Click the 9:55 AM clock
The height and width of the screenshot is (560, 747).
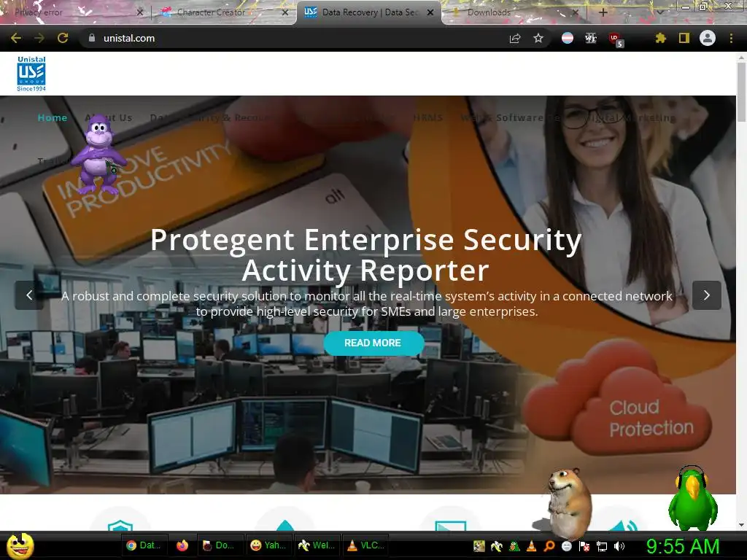coord(682,546)
